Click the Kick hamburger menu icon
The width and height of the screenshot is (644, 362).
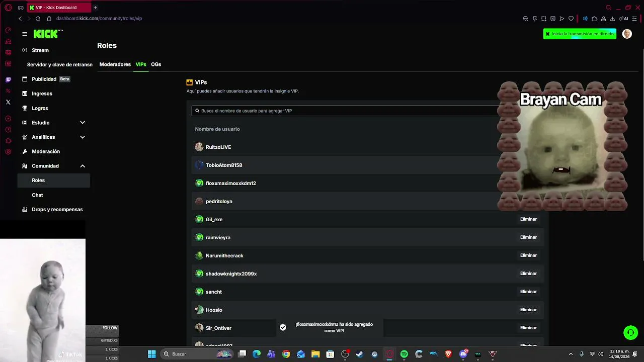(25, 34)
